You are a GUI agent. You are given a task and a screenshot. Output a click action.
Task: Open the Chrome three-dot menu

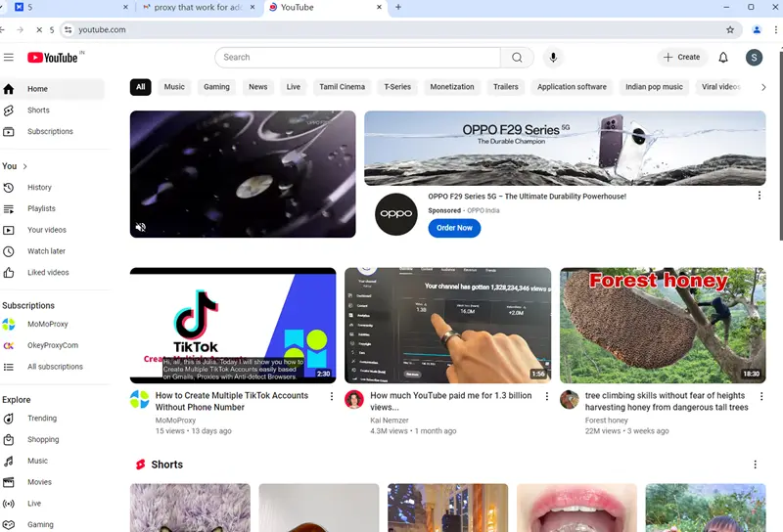[x=775, y=30]
